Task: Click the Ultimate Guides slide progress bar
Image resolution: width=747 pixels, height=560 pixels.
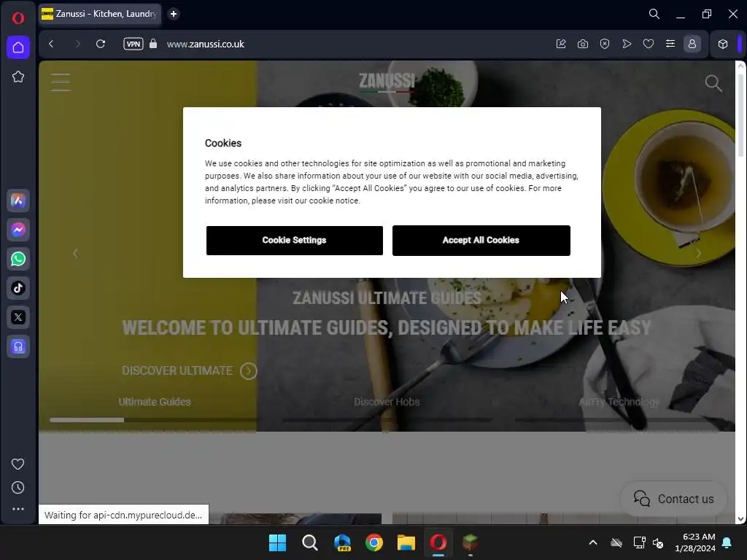Action: pos(152,420)
